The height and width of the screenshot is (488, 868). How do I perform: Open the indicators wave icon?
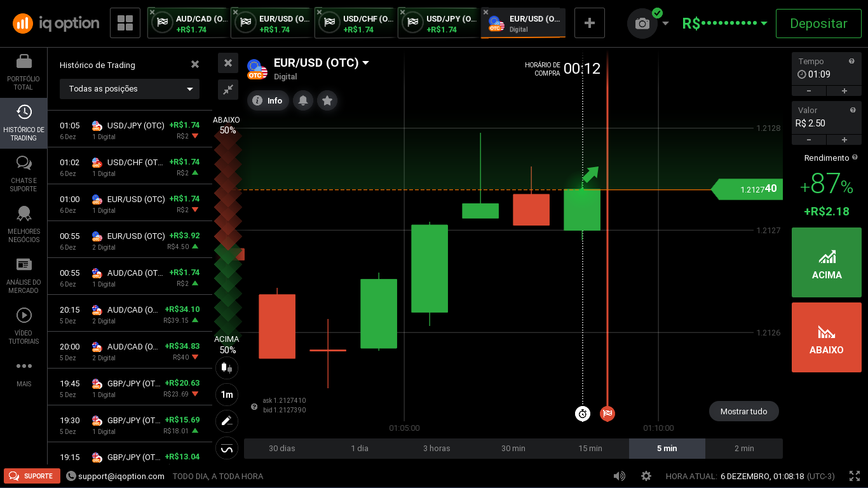point(227,449)
